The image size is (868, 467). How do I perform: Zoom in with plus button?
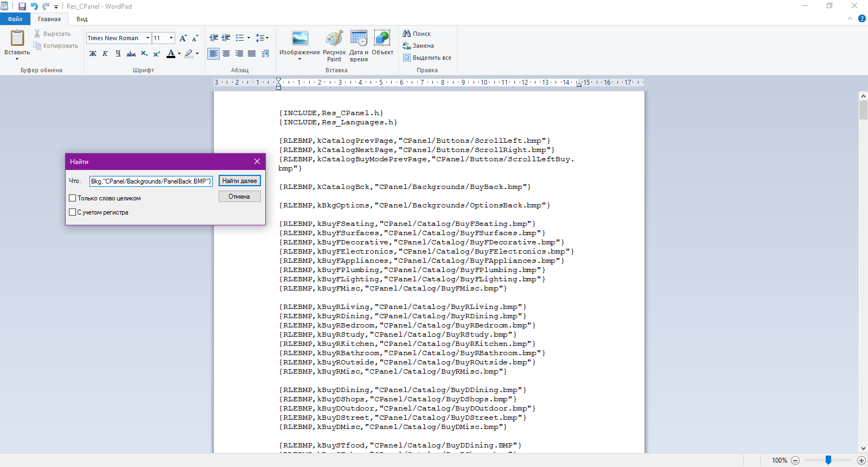(x=861, y=460)
